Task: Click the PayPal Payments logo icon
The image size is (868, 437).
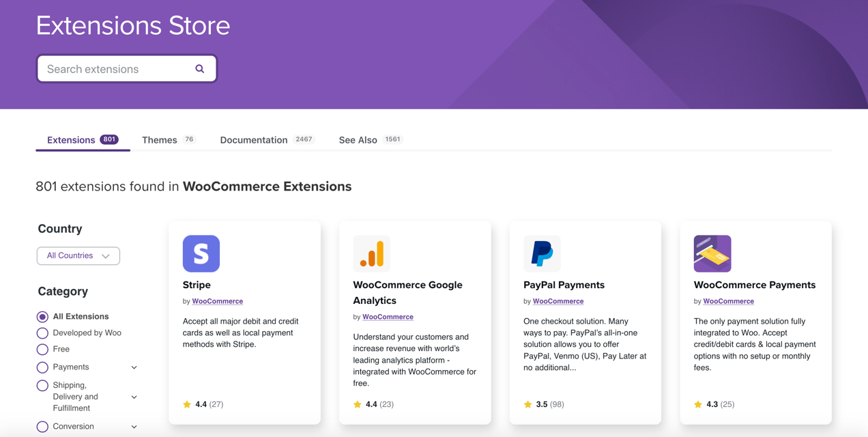Action: pos(541,253)
